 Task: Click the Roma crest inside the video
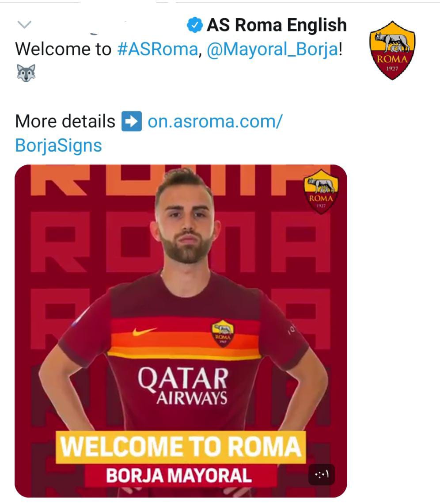click(x=321, y=191)
